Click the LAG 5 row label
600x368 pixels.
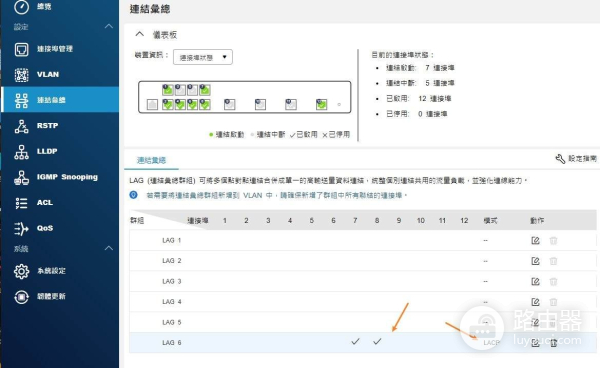click(171, 322)
